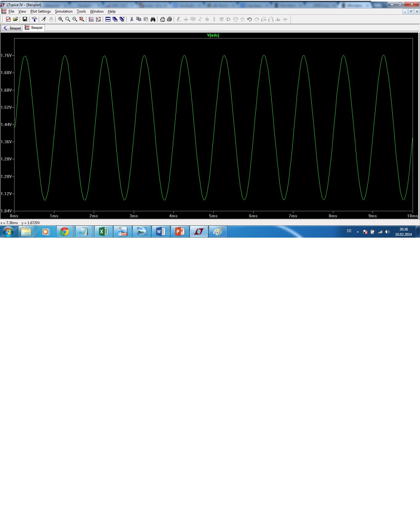Click the Zoom to Fit icon
Screen dimensions: 420x530
[x=82, y=19]
